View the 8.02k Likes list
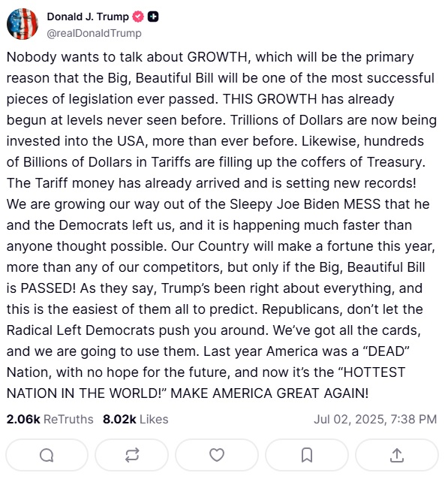This screenshot has height=479, width=448. click(x=136, y=419)
